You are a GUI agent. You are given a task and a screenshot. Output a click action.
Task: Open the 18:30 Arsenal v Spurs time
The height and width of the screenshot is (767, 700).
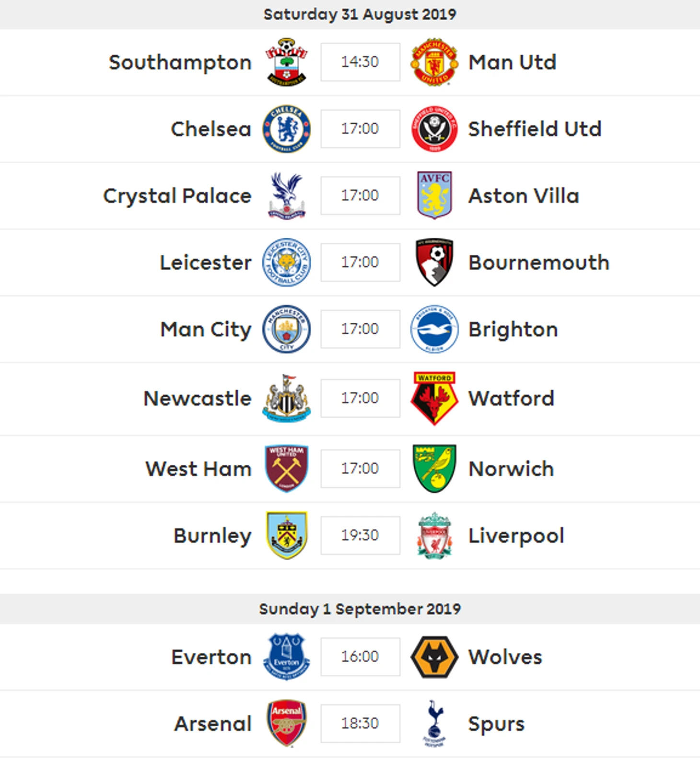tap(360, 723)
